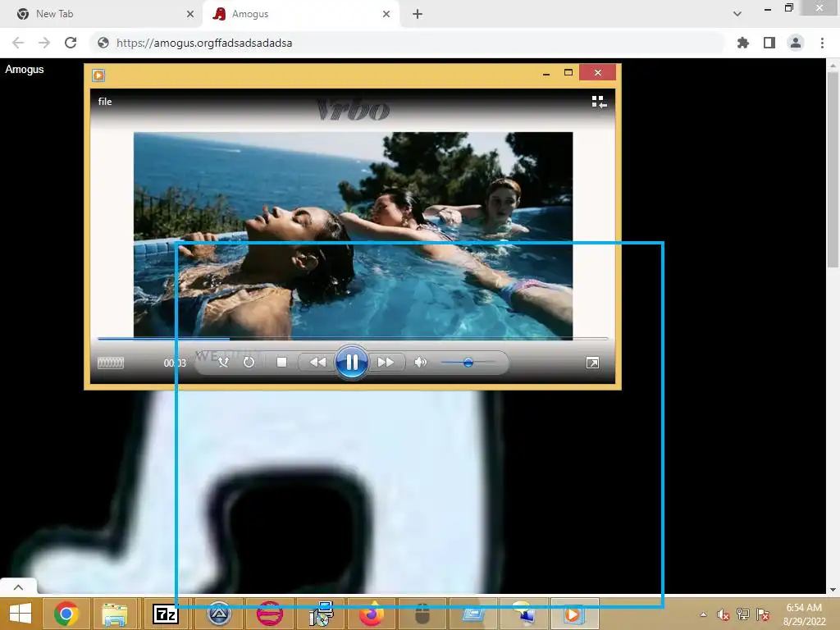Click the Amogus page heading text
Viewport: 840px width, 630px height.
coord(25,69)
